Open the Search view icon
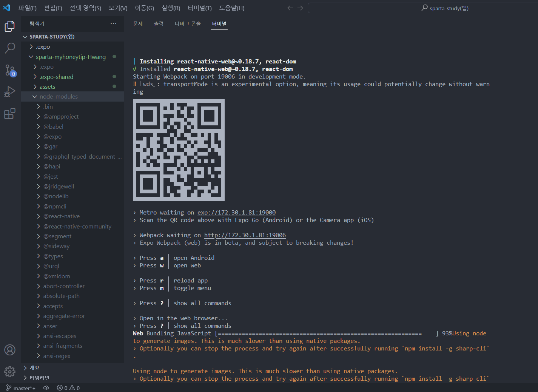 pyautogui.click(x=10, y=48)
